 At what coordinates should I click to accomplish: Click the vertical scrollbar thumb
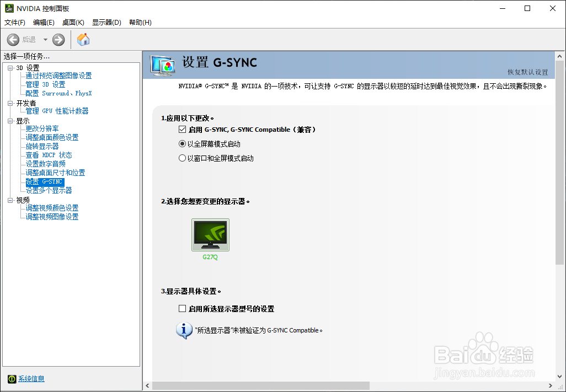(559, 163)
